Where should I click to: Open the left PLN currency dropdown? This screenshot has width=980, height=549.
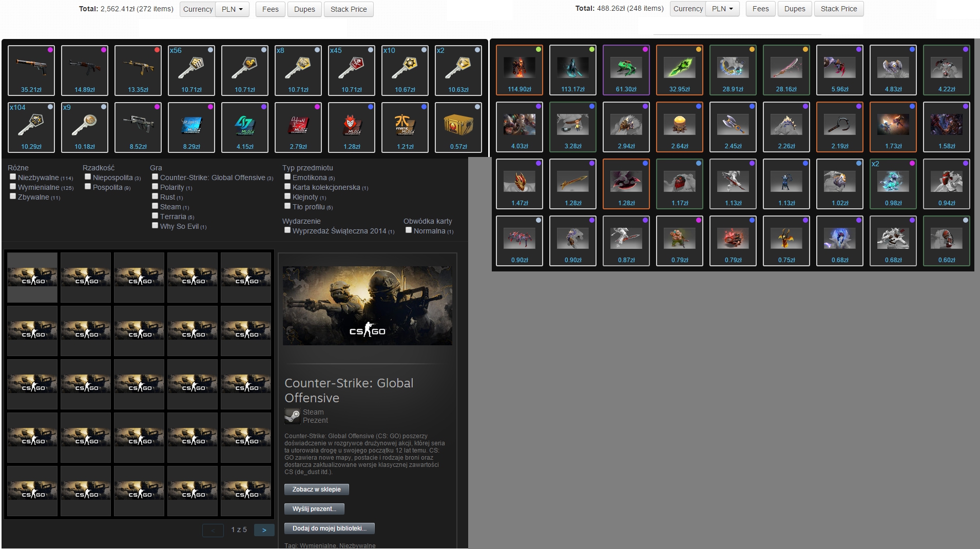pyautogui.click(x=233, y=9)
